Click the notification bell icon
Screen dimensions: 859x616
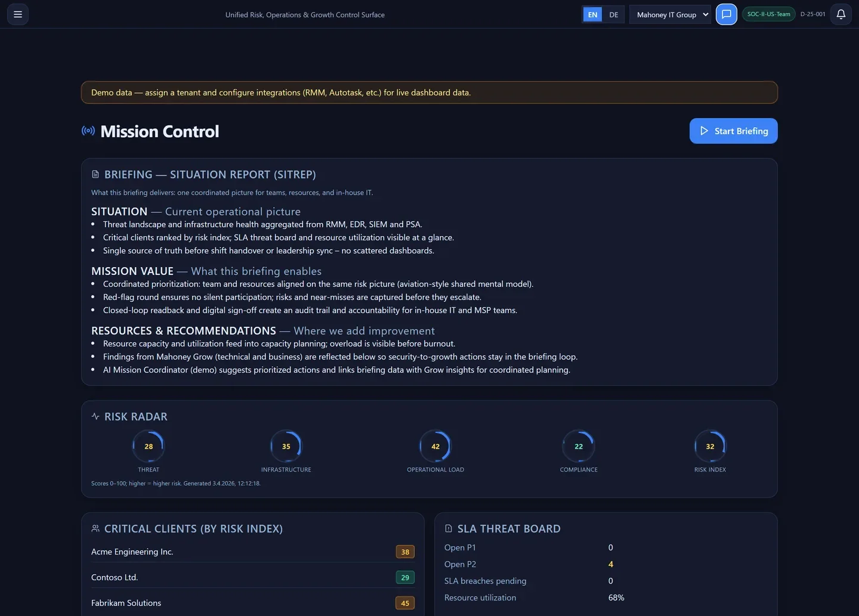pyautogui.click(x=841, y=14)
